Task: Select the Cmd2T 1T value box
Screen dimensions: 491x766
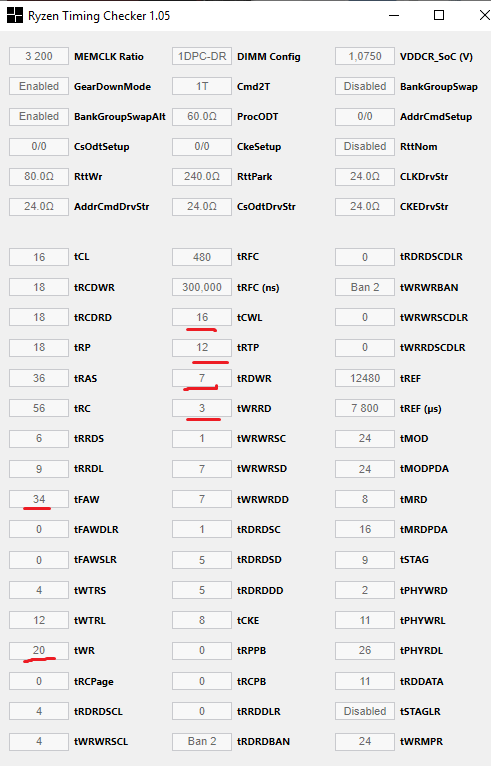Action: click(x=202, y=86)
